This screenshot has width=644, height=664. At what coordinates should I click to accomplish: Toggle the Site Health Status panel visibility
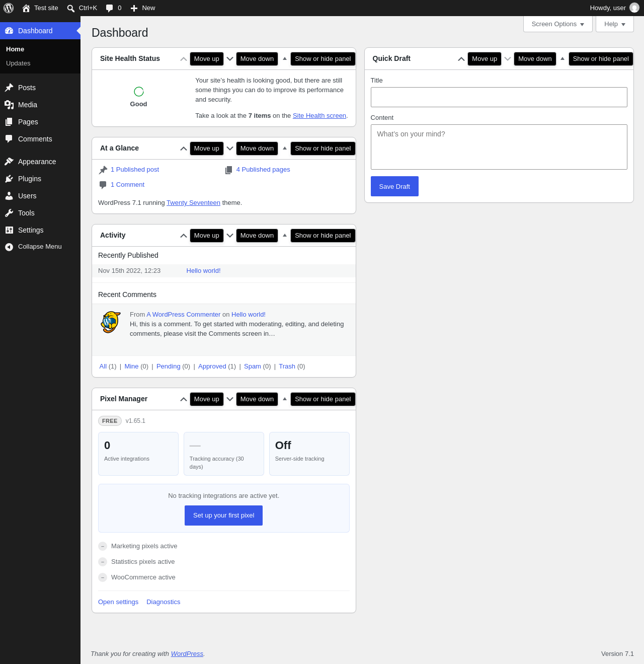pyautogui.click(x=285, y=59)
